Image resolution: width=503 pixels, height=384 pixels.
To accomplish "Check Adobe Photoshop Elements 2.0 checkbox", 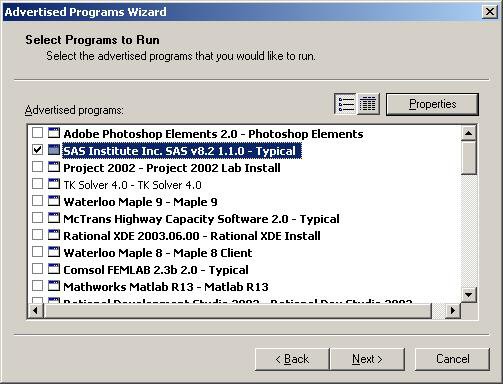I will (37, 133).
